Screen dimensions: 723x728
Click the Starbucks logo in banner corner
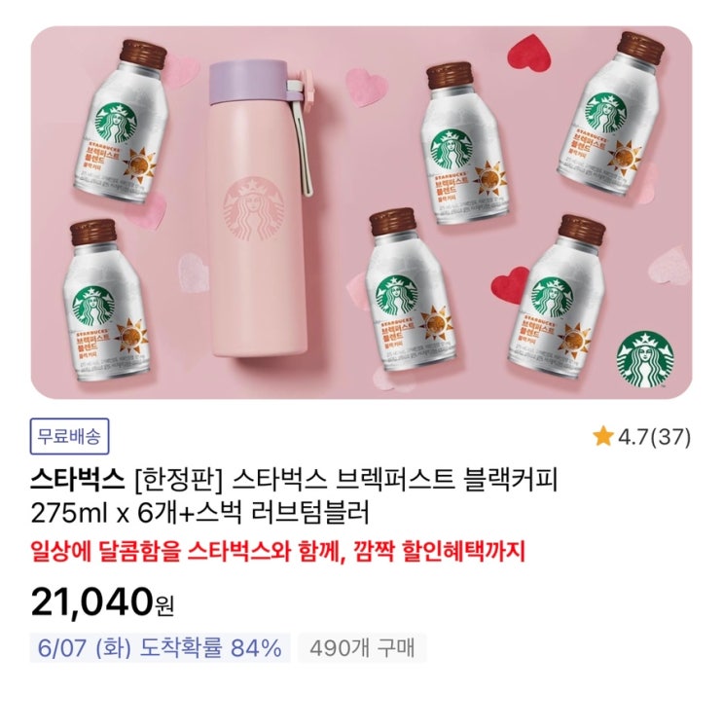pos(645,359)
